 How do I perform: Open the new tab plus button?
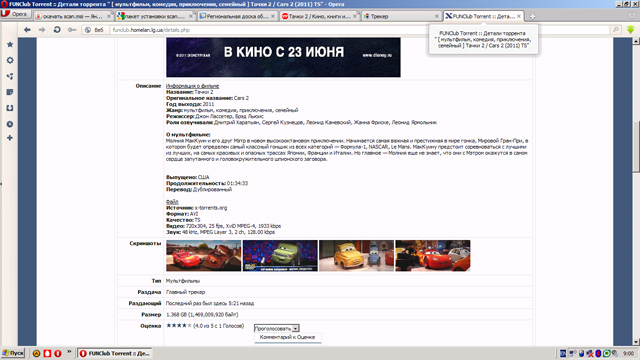click(532, 16)
